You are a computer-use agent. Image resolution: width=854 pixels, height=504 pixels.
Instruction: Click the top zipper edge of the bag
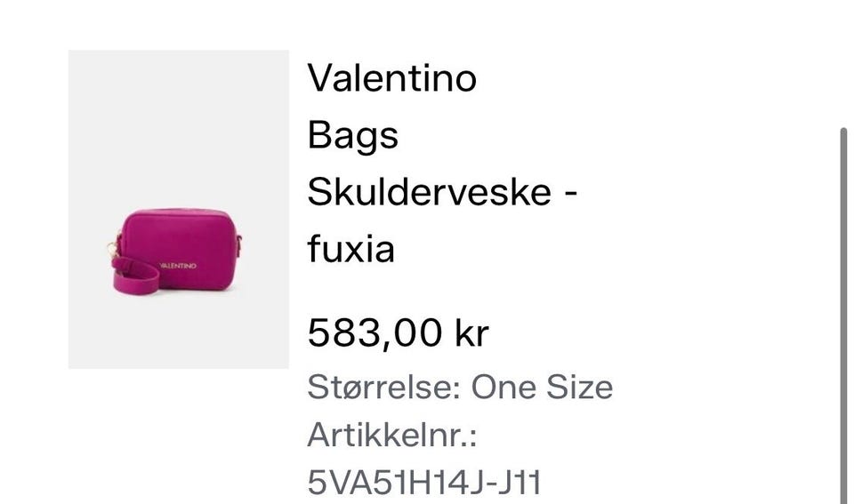pyautogui.click(x=178, y=212)
